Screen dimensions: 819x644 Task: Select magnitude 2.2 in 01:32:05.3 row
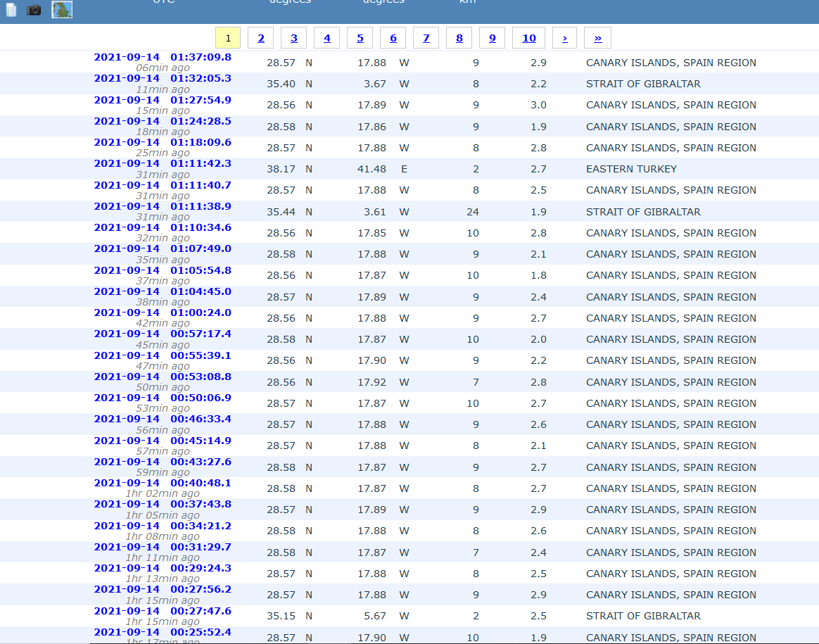[538, 84]
